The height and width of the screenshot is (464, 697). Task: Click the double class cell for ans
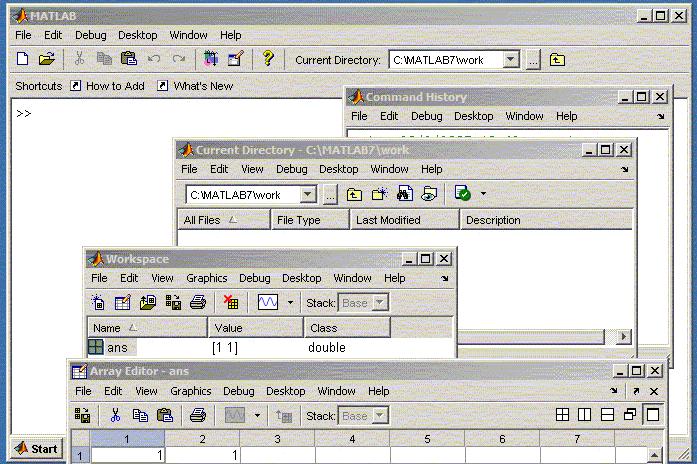point(327,348)
